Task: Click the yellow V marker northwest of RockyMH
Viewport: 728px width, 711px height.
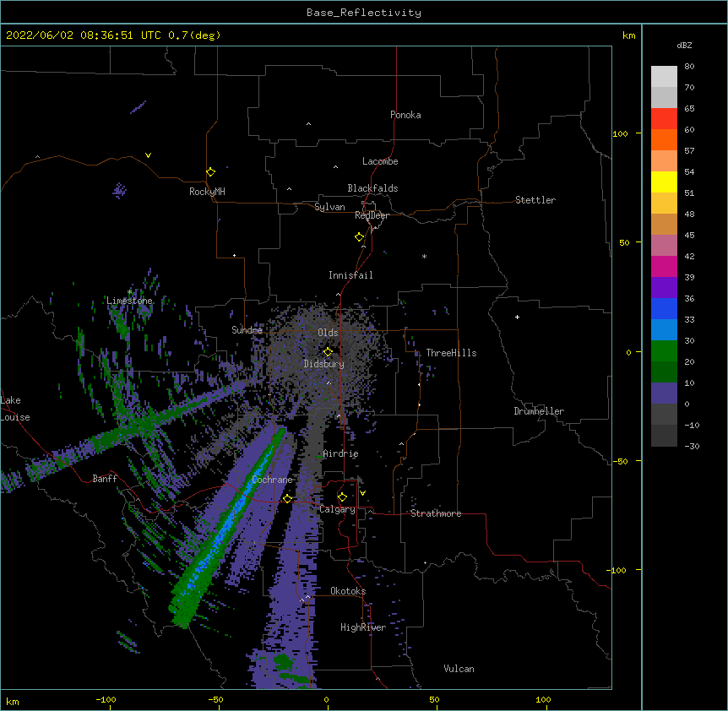Action: (148, 155)
